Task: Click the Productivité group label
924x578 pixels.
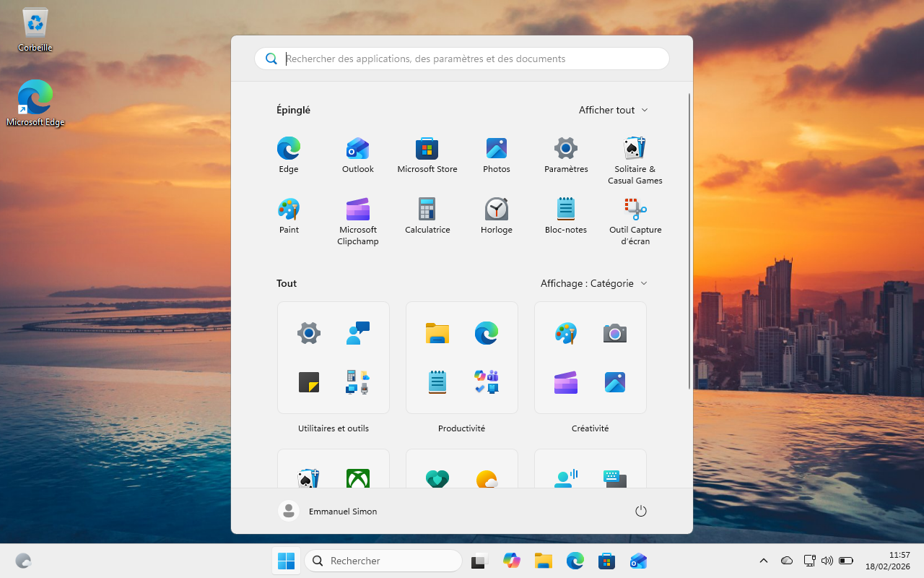Action: click(462, 428)
